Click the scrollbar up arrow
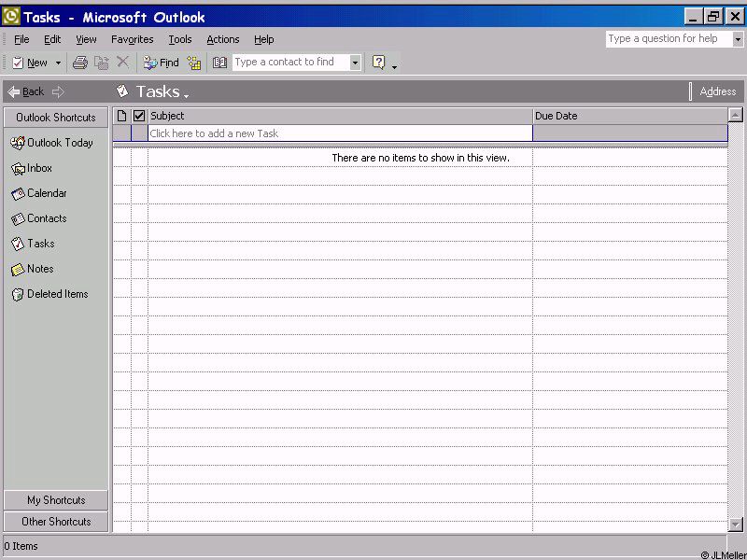Viewport: 747px width, 560px height. click(736, 115)
